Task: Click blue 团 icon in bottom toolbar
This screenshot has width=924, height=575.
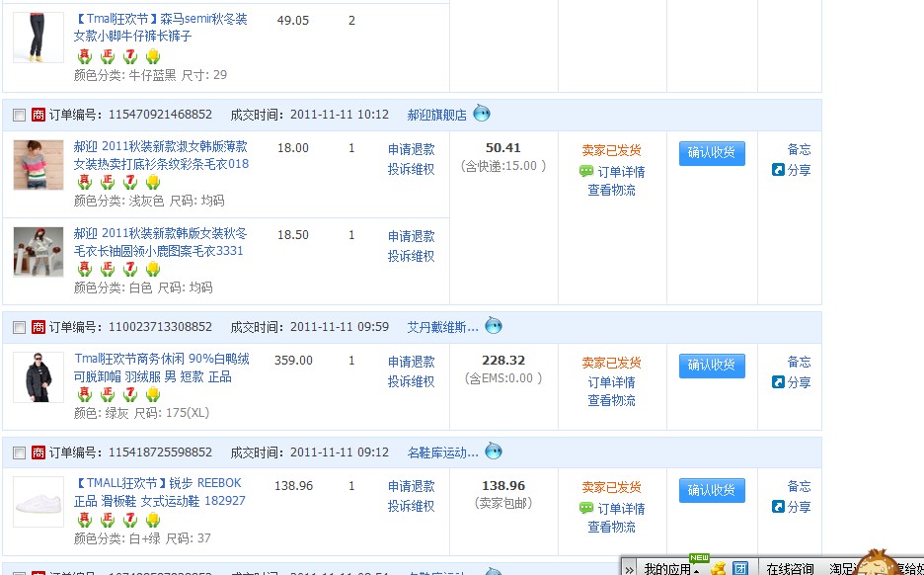Action: [739, 568]
